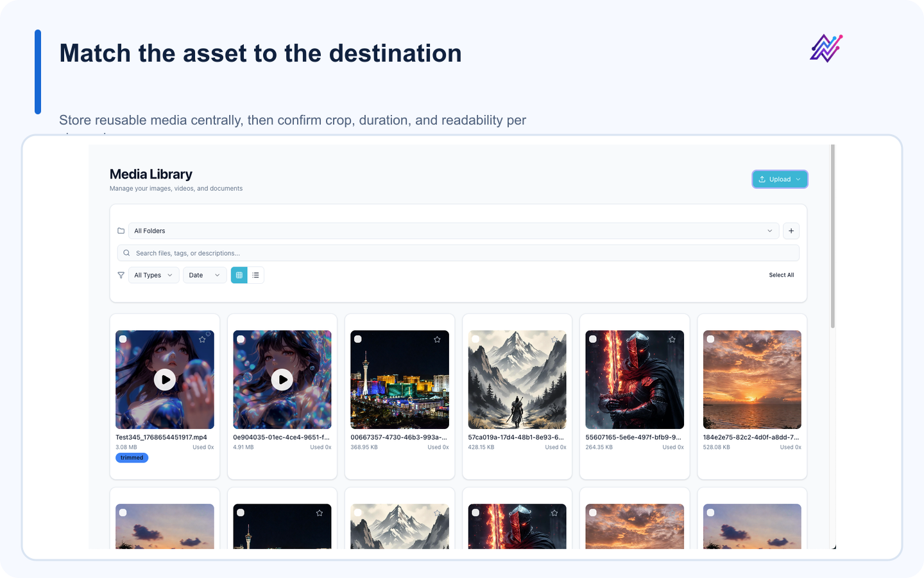924x578 pixels.
Task: Click the Media Library vertical scrollbar
Action: pyautogui.click(x=833, y=236)
